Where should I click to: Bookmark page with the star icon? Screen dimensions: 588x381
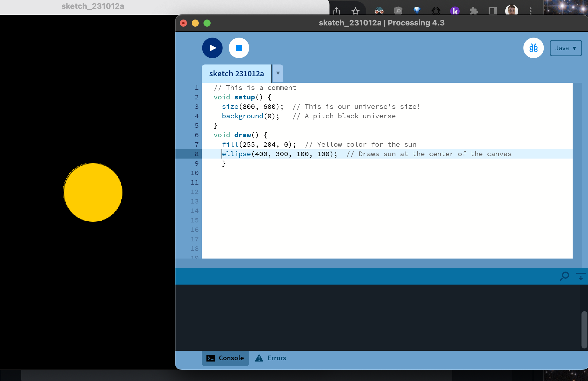pyautogui.click(x=355, y=11)
